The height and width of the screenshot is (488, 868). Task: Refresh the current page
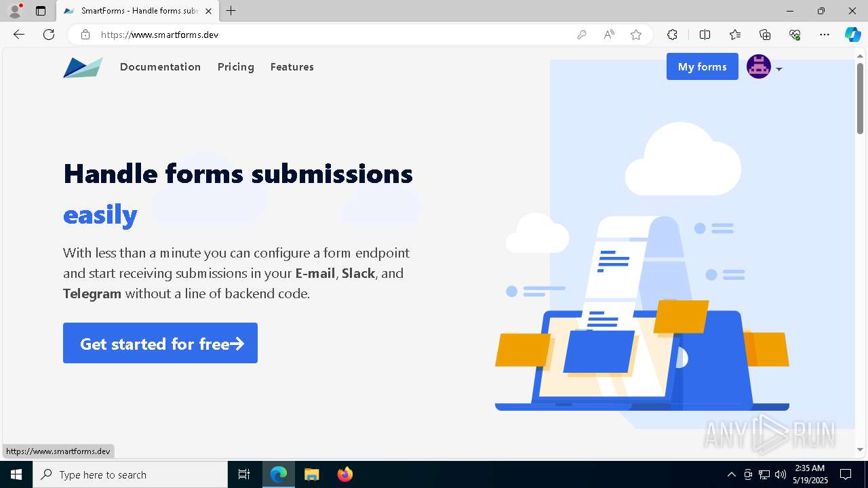click(x=49, y=35)
